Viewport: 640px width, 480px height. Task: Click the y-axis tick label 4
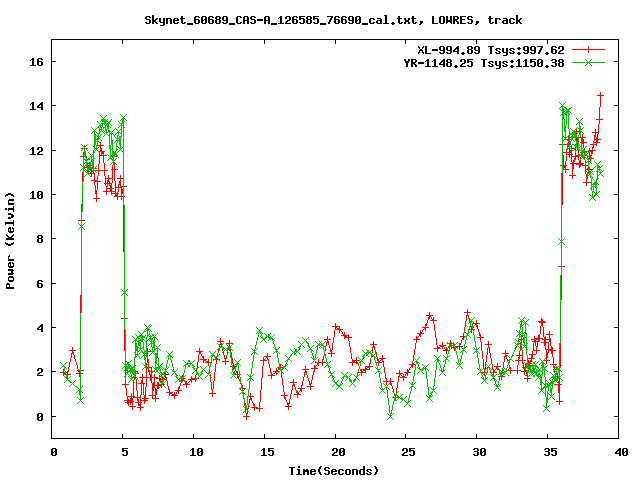[40, 328]
